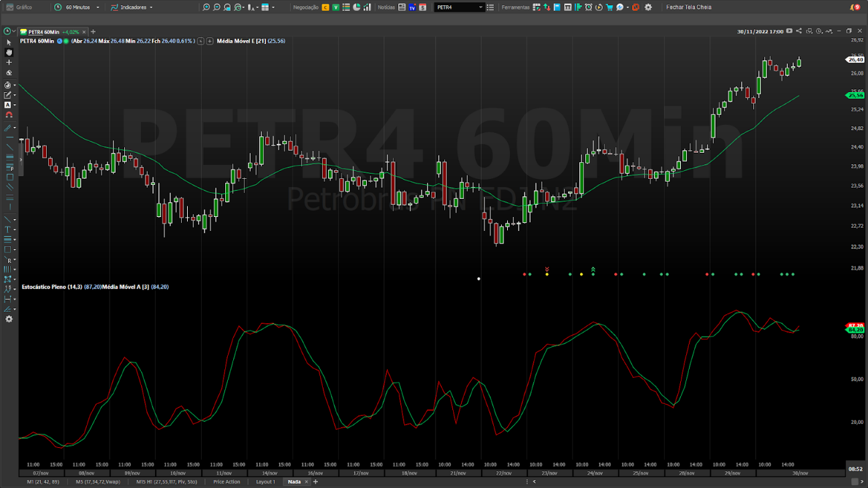The image size is (868, 488).
Task: Click the green 25,56 moving average price tag
Action: click(x=856, y=95)
